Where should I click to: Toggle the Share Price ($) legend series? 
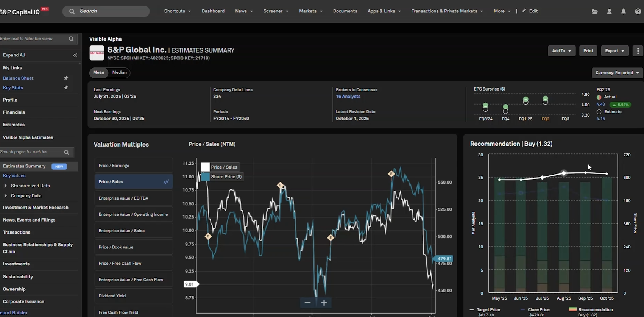click(222, 177)
